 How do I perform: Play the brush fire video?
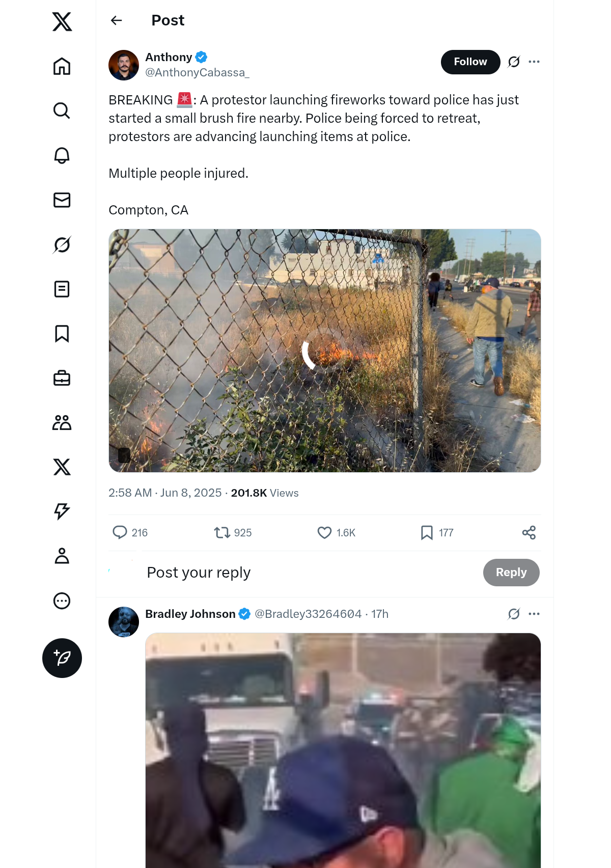coord(325,350)
